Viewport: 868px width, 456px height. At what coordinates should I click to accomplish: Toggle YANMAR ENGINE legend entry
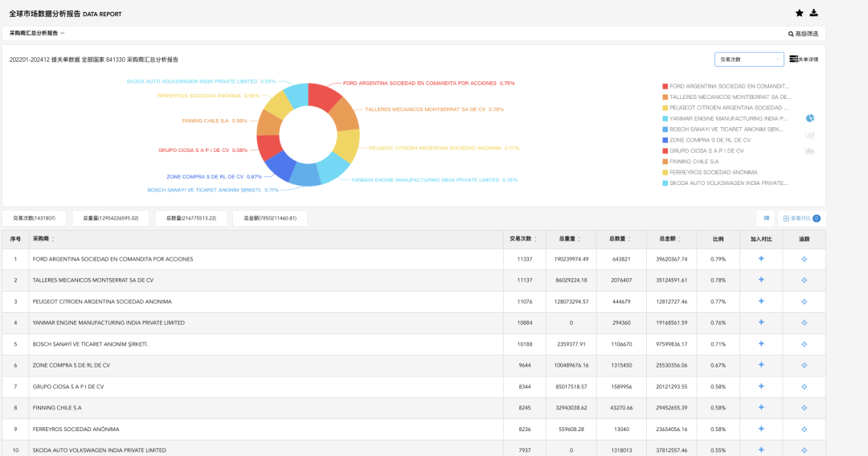(x=725, y=118)
